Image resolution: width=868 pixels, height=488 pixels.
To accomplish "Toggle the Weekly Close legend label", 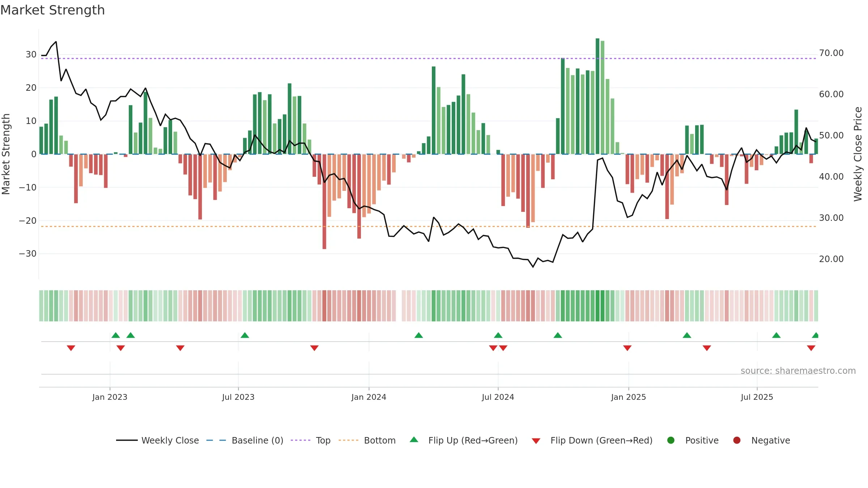I will pyautogui.click(x=170, y=440).
